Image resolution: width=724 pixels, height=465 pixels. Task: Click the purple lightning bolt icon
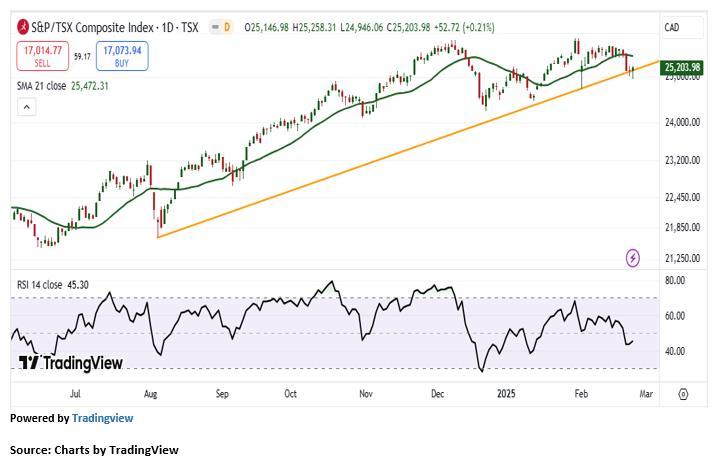tap(633, 259)
